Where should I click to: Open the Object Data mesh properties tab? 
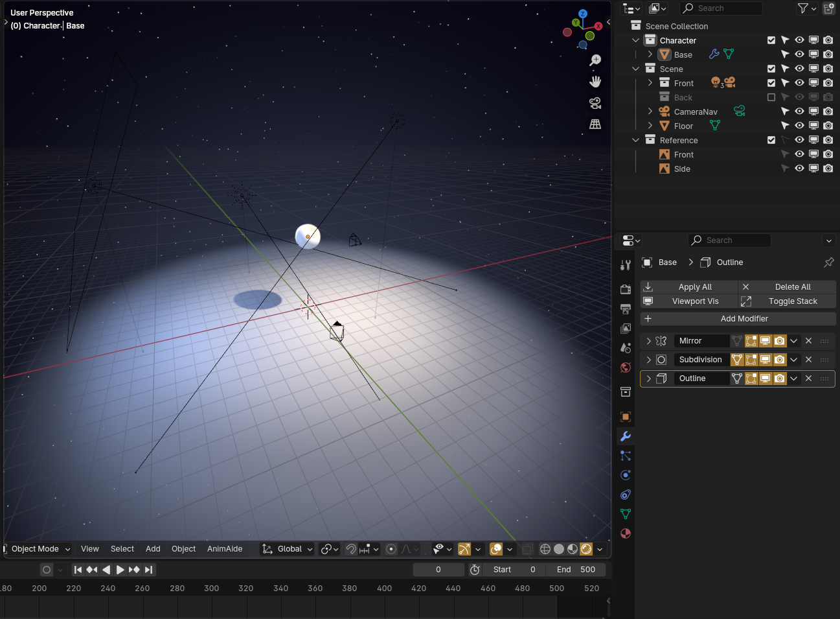click(625, 514)
